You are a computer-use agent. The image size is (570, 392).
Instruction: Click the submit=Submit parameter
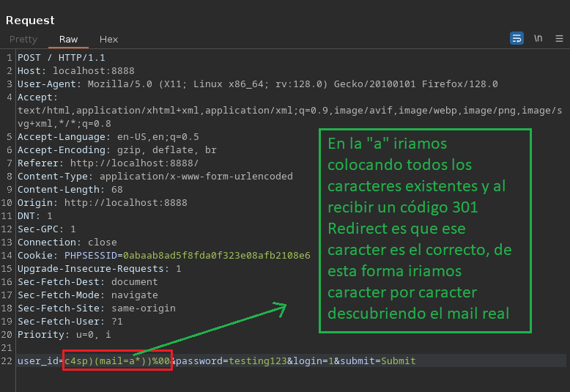(x=374, y=360)
